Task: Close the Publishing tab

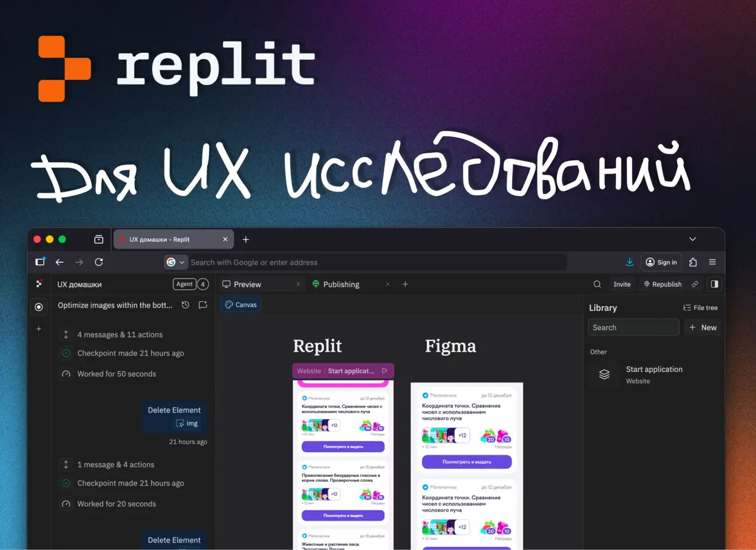Action: [x=388, y=285]
